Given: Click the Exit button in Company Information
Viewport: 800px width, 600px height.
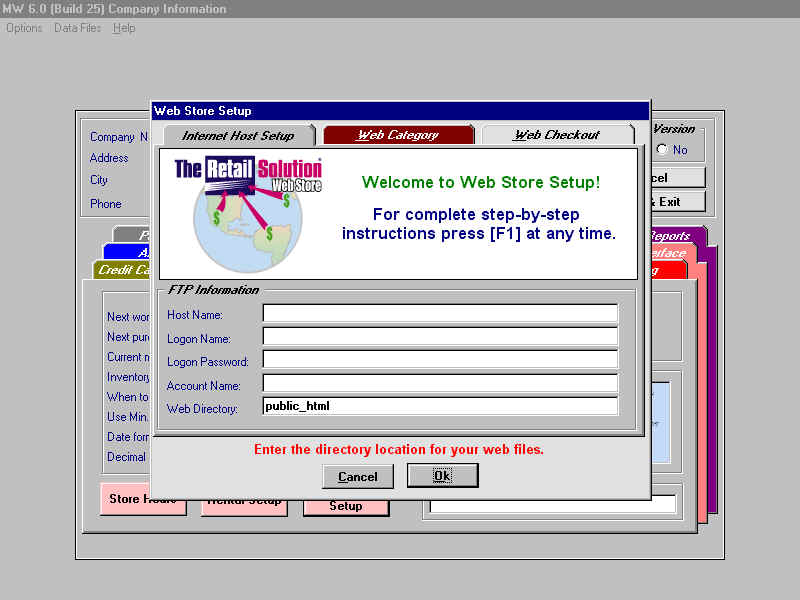Looking at the screenshot, I should click(x=679, y=202).
